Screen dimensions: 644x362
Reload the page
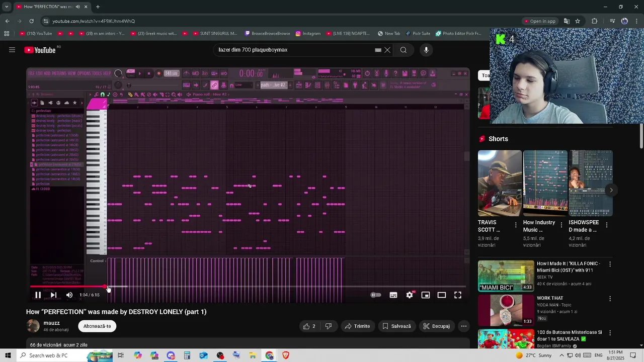(31, 21)
